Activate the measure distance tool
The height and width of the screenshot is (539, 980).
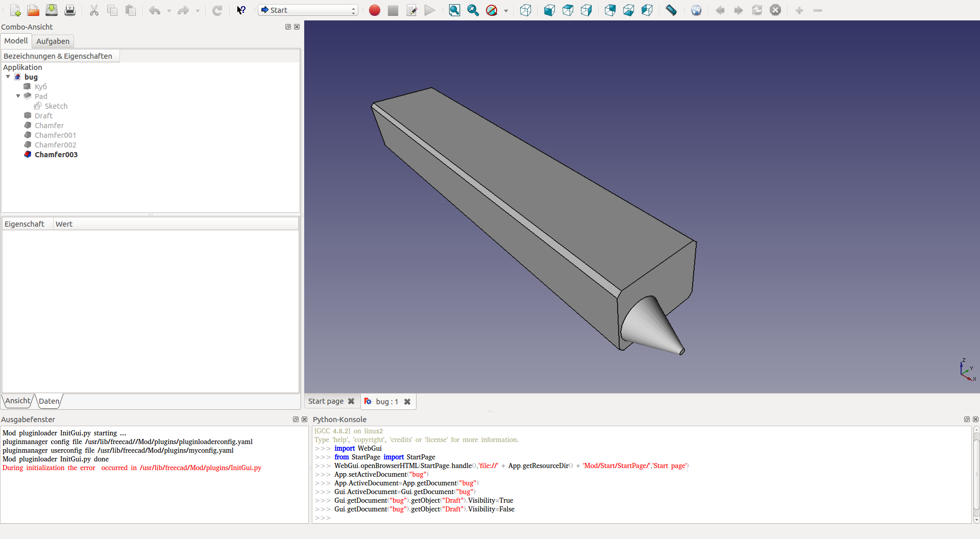coord(671,10)
